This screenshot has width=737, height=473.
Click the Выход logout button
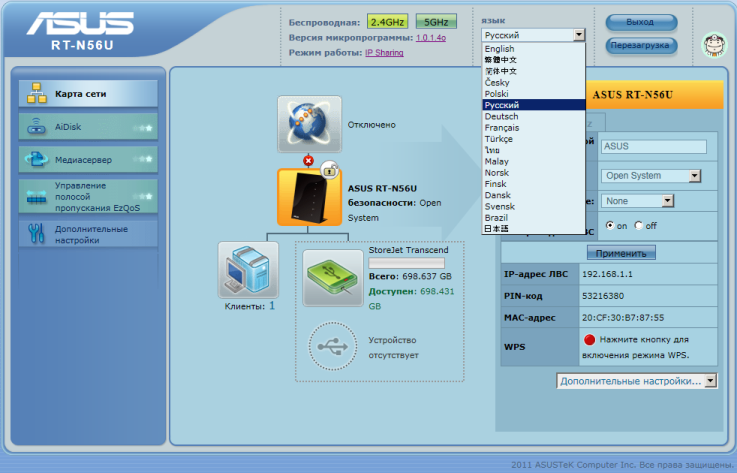tap(641, 22)
